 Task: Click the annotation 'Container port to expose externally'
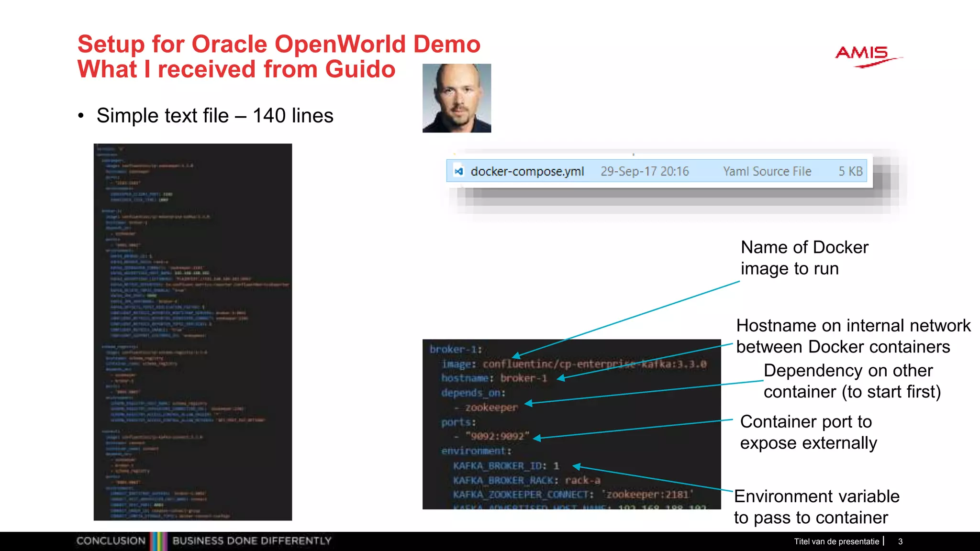pos(808,432)
